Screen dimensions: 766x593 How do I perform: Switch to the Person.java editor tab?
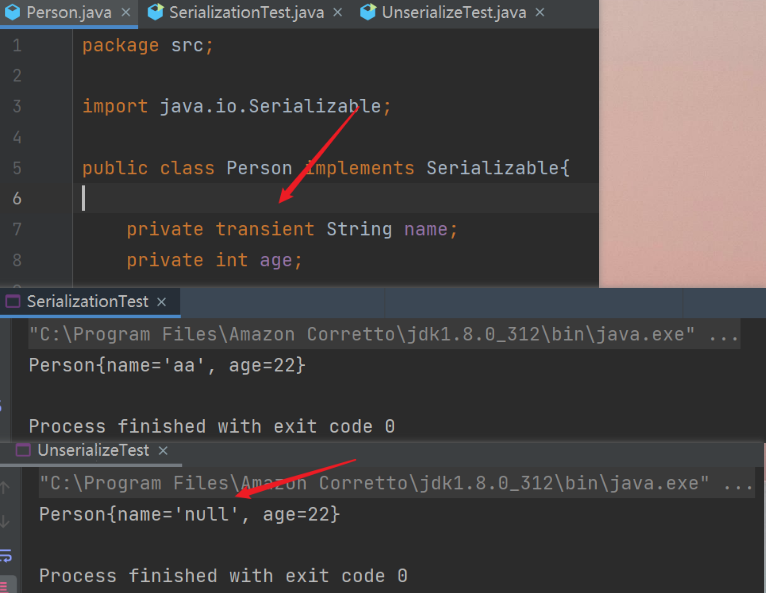pyautogui.click(x=69, y=13)
